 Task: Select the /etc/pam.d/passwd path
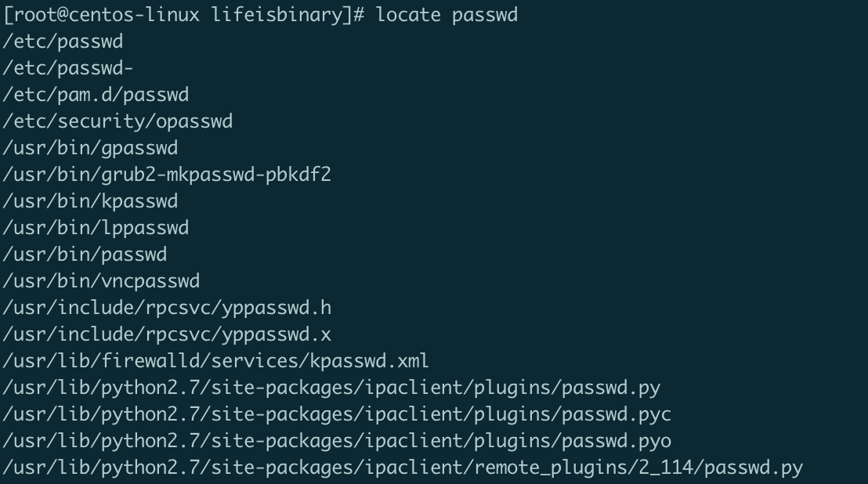(x=96, y=95)
